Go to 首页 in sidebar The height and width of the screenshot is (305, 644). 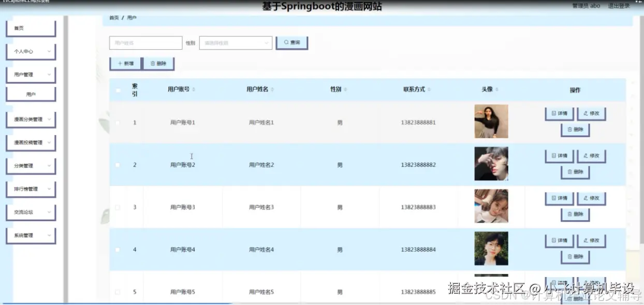(x=31, y=28)
